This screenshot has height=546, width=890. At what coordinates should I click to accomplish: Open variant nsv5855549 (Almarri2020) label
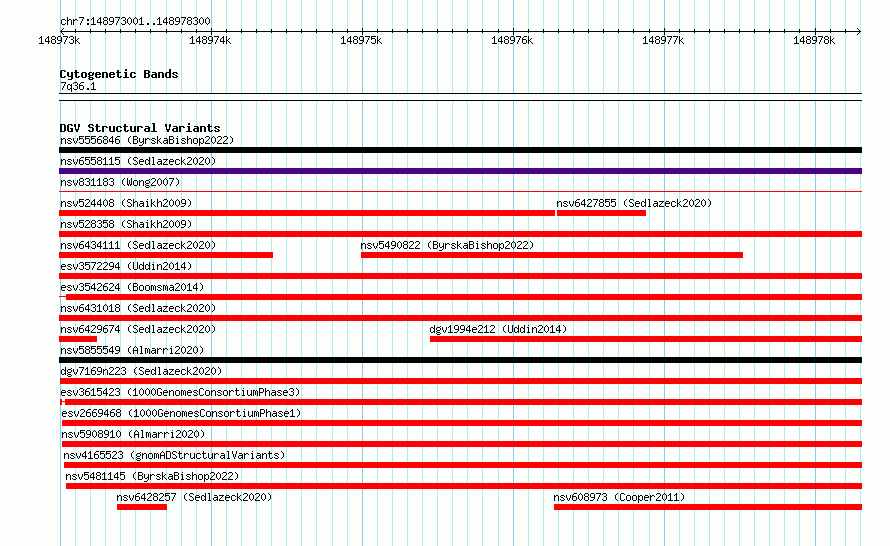click(132, 350)
